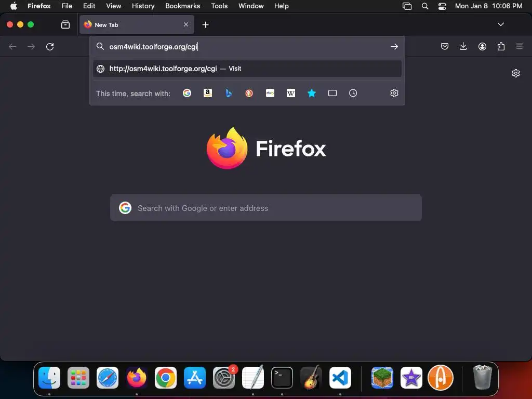Open GarageBand from the dock
532x399 pixels.
[311, 378]
